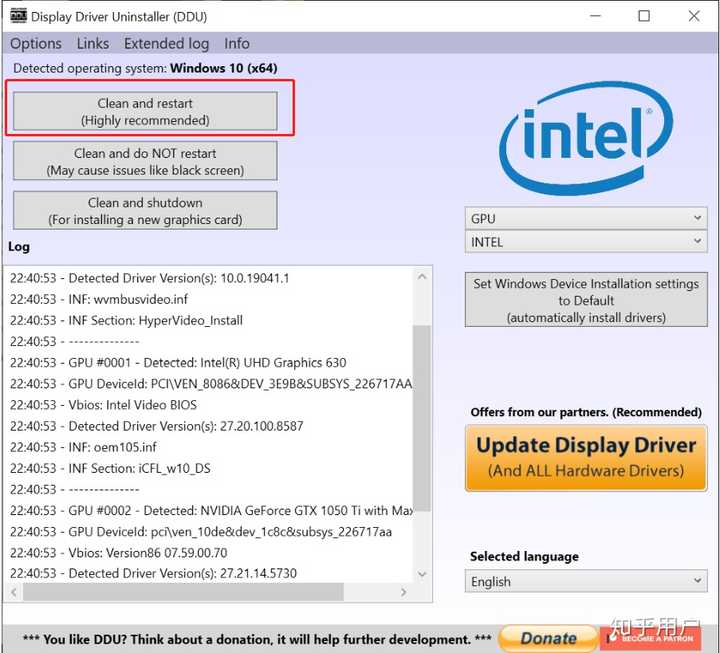The width and height of the screenshot is (720, 653).
Task: Click the Donate button
Action: [548, 638]
